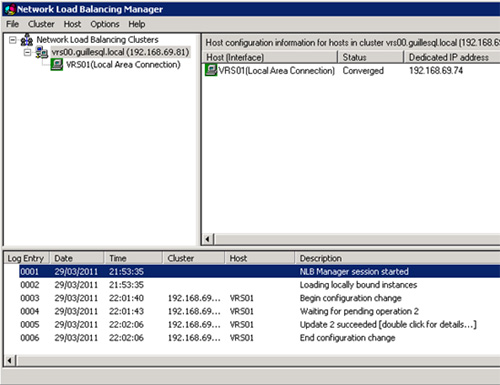Screen dimensions: 500x385
Task: Open the File menu
Action: pos(12,24)
